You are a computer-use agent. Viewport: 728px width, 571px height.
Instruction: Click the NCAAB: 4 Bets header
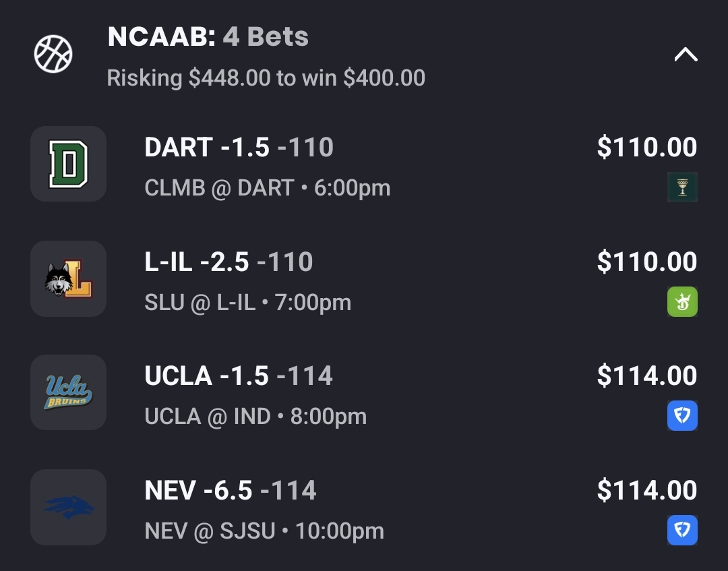click(208, 37)
